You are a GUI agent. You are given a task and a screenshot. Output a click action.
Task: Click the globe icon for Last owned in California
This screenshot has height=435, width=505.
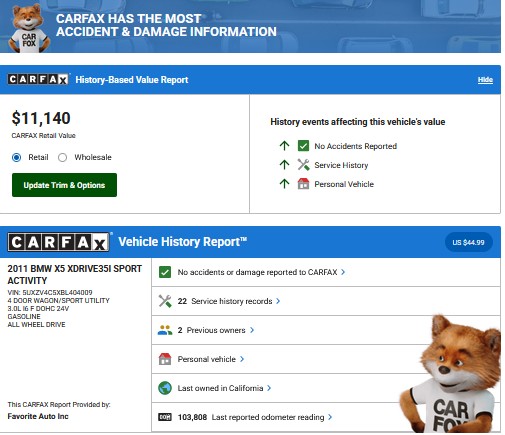coord(165,388)
